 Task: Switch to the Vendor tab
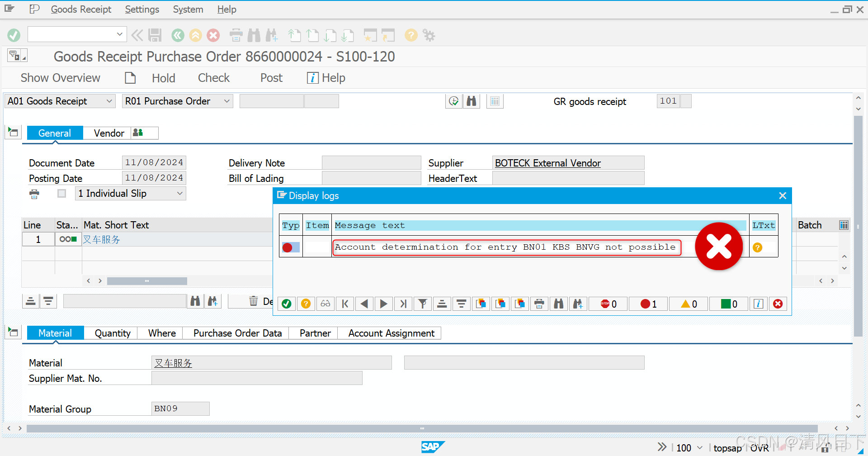tap(108, 133)
